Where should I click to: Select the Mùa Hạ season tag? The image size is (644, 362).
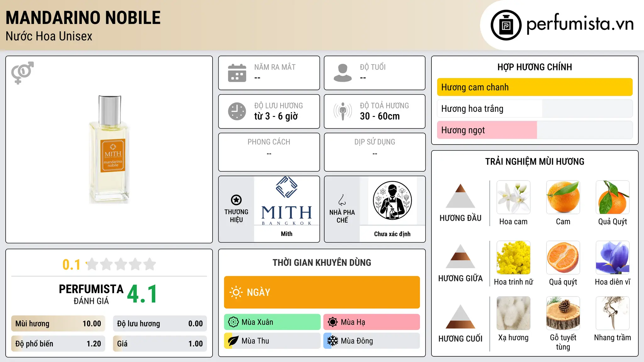tap(372, 322)
